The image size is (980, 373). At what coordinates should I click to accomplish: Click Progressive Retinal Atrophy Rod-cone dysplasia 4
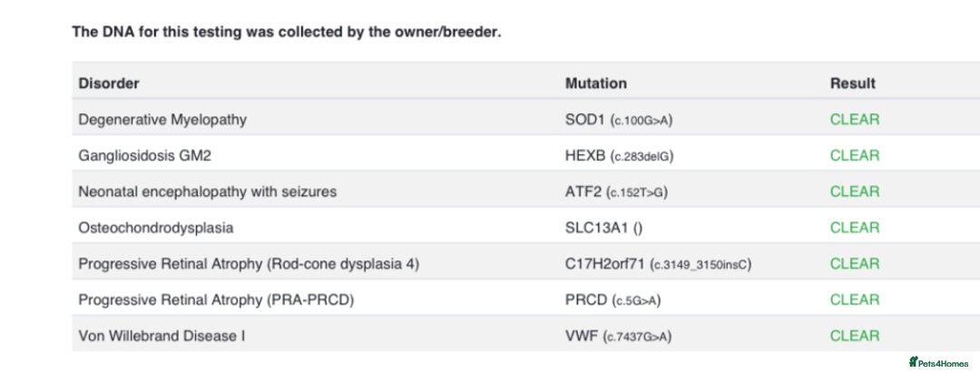pos(249,264)
